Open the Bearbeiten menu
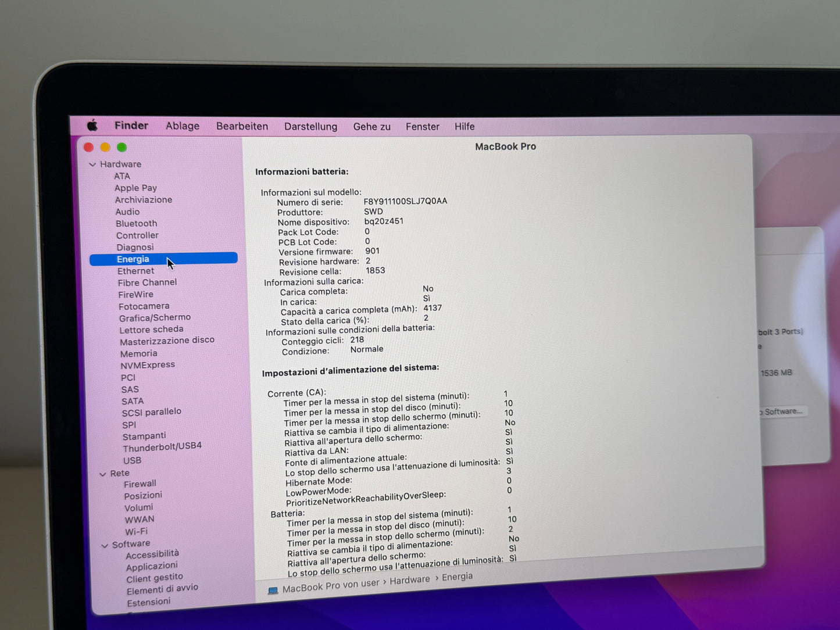Screen dimensions: 840x630 [x=242, y=126]
